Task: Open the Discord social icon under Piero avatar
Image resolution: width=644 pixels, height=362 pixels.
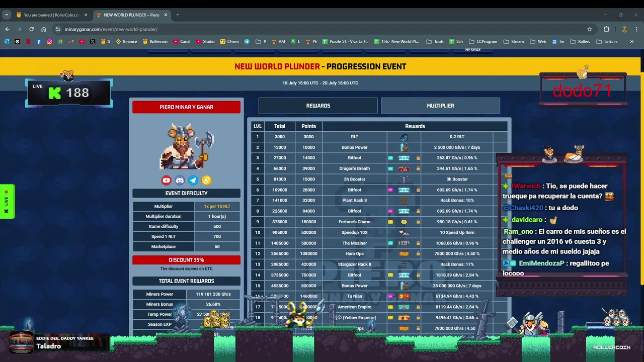Action: click(180, 180)
